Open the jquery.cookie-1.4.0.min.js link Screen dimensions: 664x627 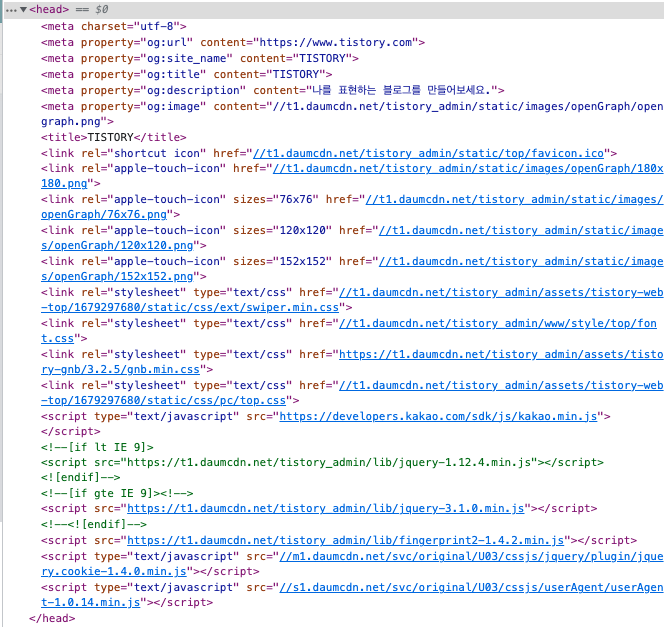352,563
